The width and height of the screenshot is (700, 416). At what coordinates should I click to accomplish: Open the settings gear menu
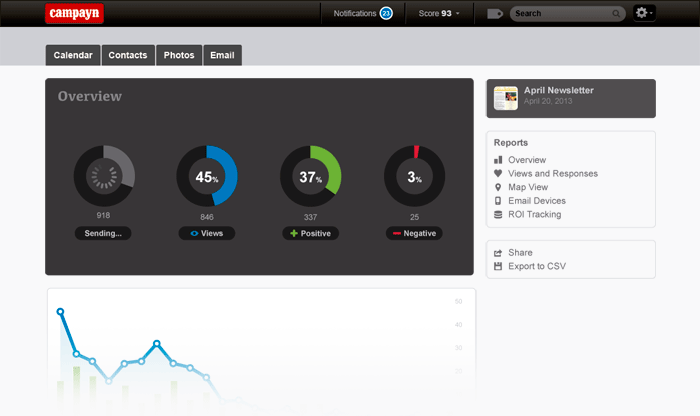tap(644, 13)
